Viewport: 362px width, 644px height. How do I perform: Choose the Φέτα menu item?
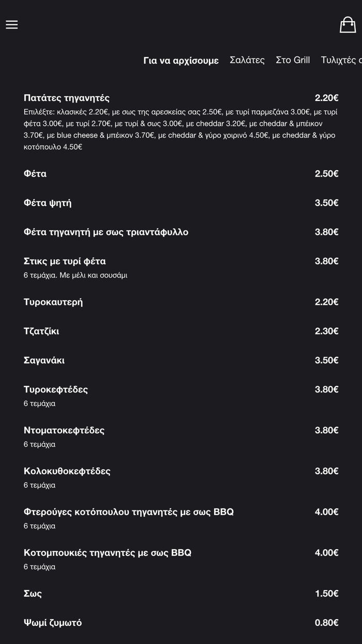pyautogui.click(x=35, y=173)
